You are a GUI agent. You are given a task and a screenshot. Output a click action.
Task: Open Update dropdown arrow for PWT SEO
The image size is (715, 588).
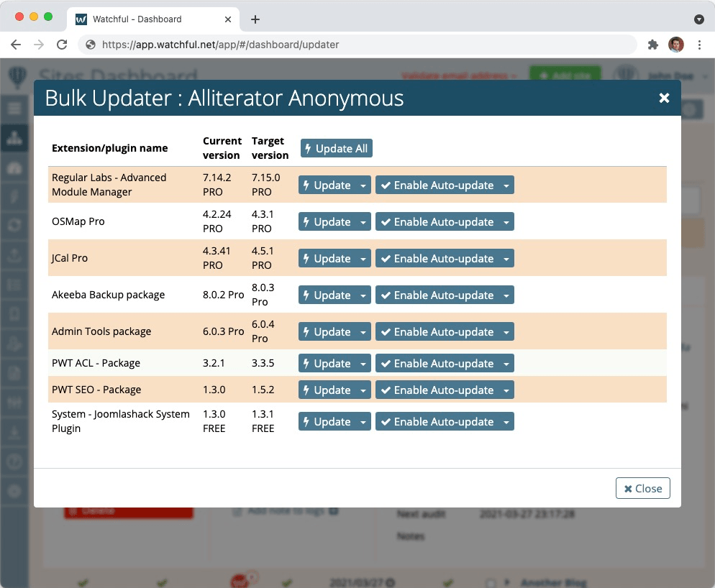(363, 390)
